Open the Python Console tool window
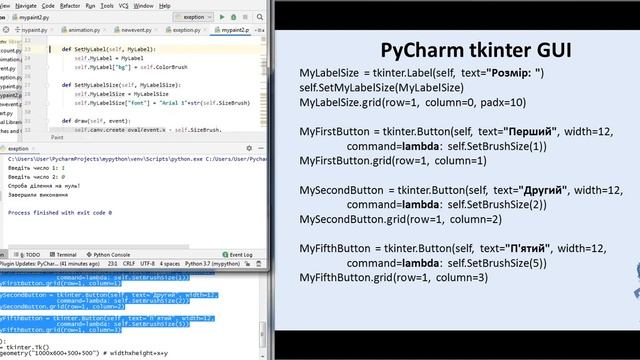 (108, 255)
